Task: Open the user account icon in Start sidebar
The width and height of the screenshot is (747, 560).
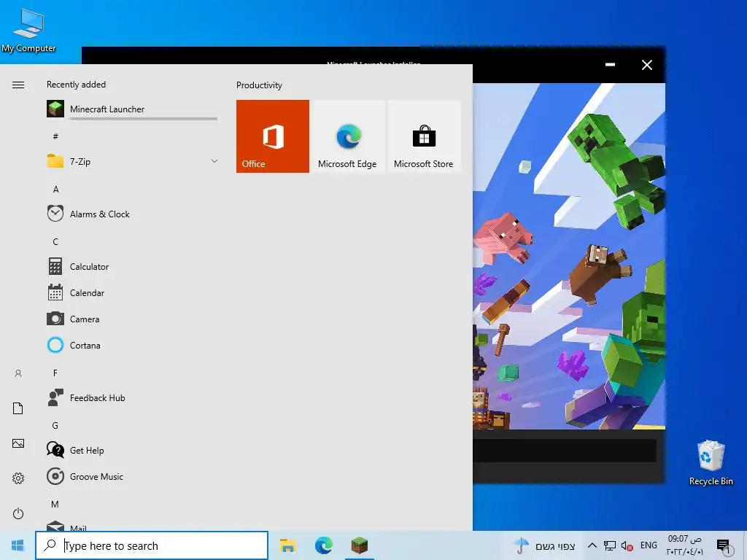Action: click(x=18, y=373)
